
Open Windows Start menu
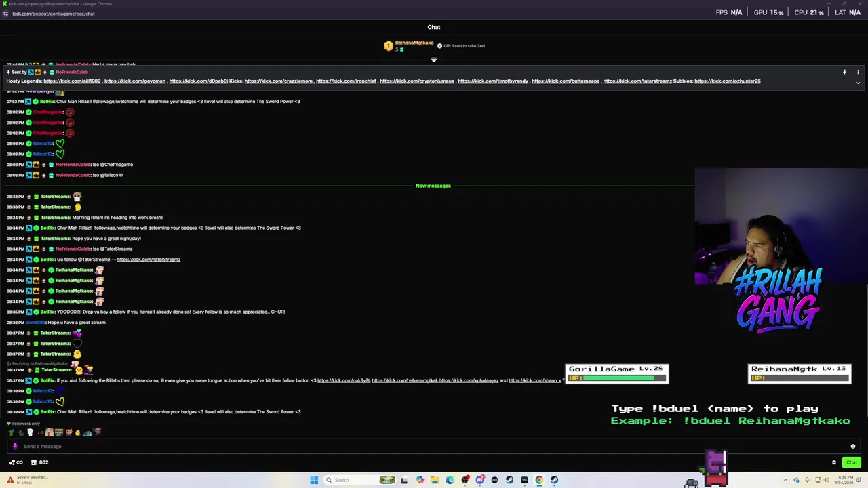(314, 480)
